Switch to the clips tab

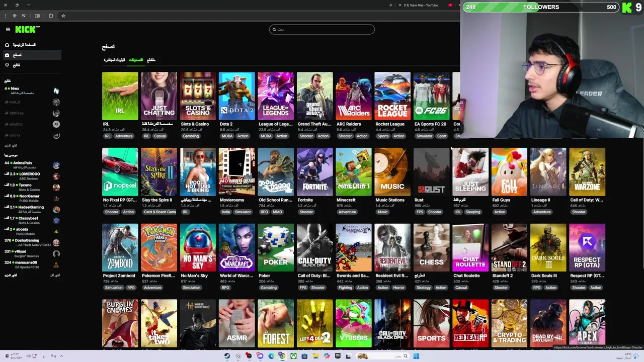(151, 60)
